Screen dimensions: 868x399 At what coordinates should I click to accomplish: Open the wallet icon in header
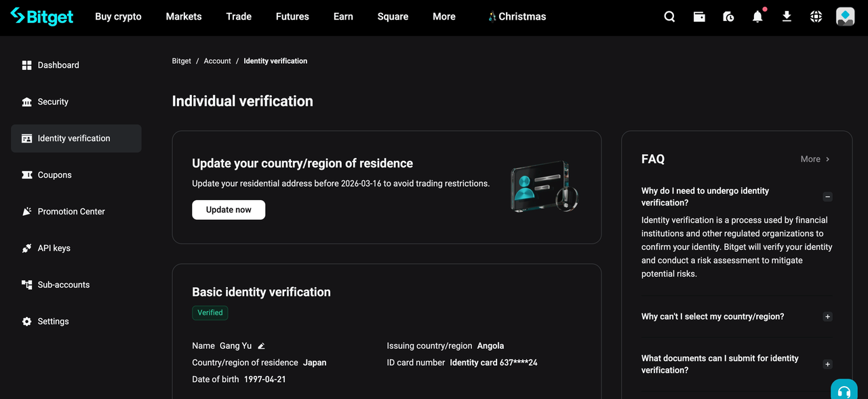click(x=699, y=17)
